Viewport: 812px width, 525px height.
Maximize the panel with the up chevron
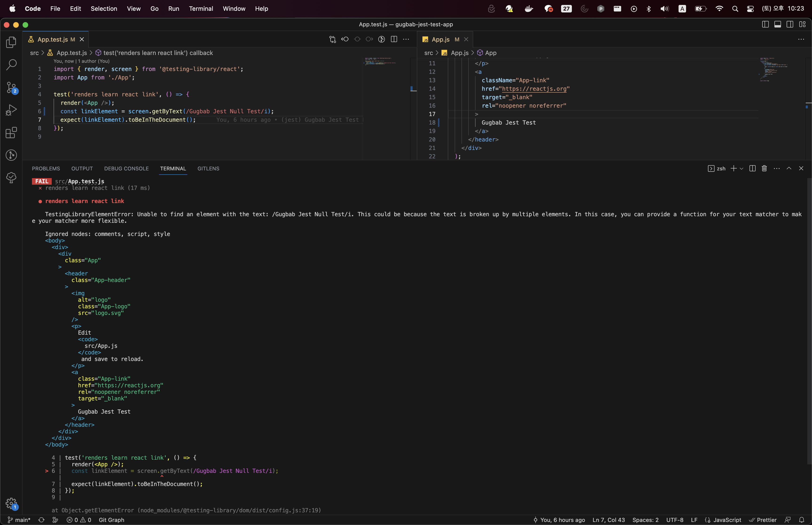click(789, 168)
